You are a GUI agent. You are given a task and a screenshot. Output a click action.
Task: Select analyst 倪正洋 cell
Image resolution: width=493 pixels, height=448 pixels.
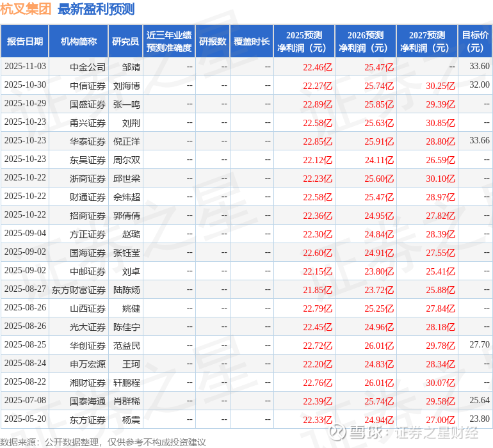(x=127, y=141)
